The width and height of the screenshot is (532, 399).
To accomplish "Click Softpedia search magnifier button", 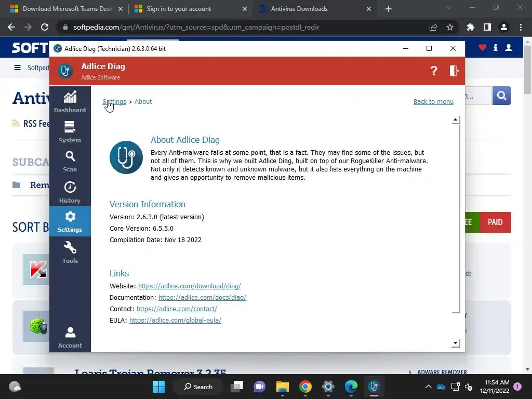I will point(501,96).
